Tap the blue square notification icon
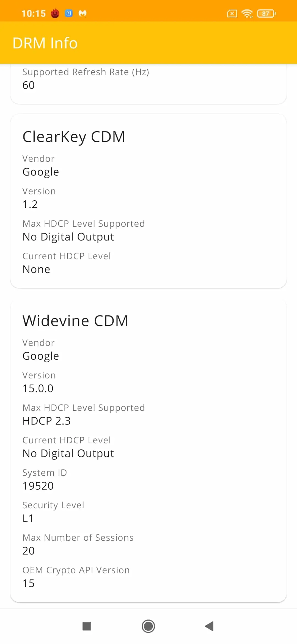 tap(69, 13)
